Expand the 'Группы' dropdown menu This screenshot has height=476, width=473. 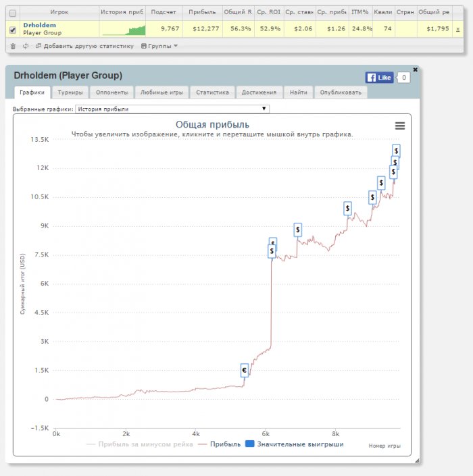click(159, 46)
